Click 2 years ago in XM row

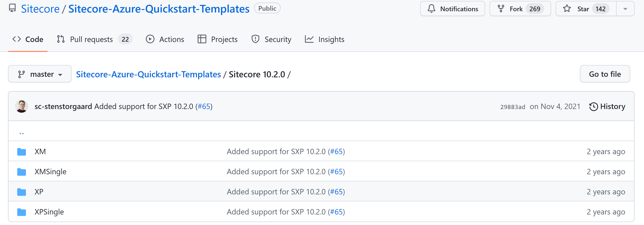click(x=606, y=152)
